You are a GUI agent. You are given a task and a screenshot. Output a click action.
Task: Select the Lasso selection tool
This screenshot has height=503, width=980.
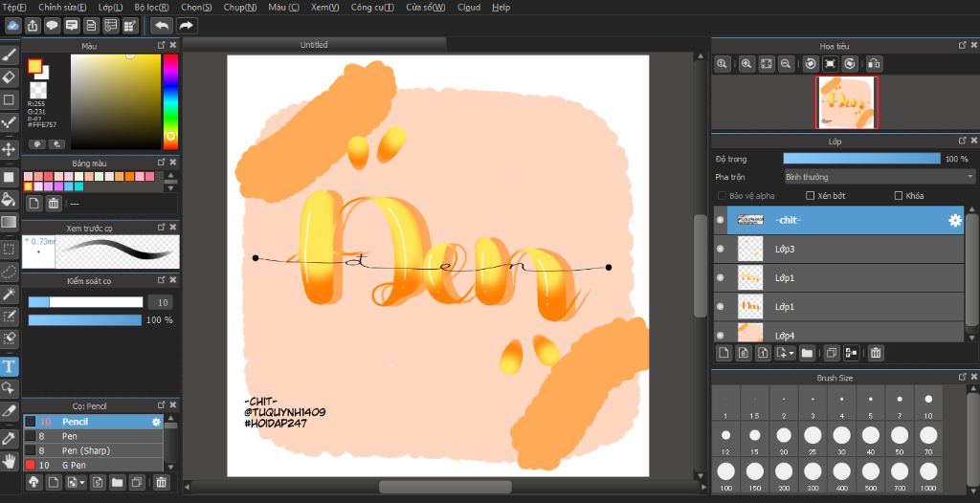[9, 272]
